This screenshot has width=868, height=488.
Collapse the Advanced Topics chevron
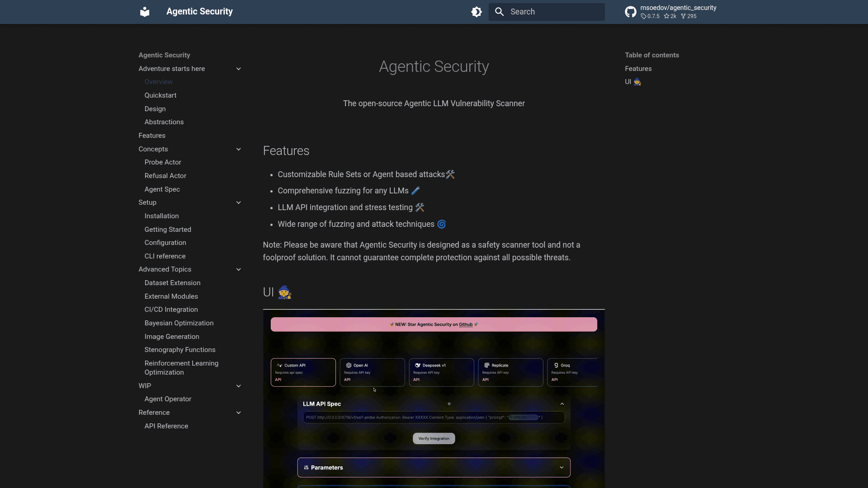[x=239, y=269]
